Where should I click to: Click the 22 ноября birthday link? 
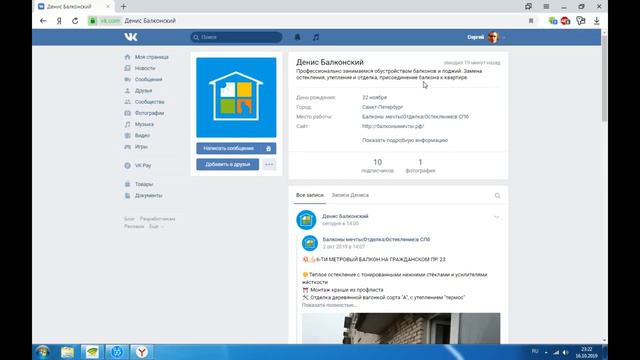pyautogui.click(x=374, y=98)
